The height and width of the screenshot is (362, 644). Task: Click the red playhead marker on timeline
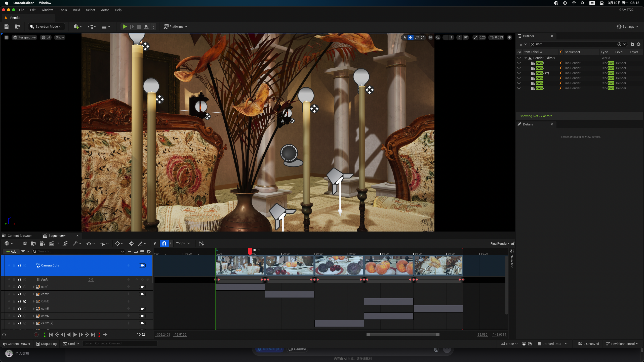pyautogui.click(x=250, y=251)
